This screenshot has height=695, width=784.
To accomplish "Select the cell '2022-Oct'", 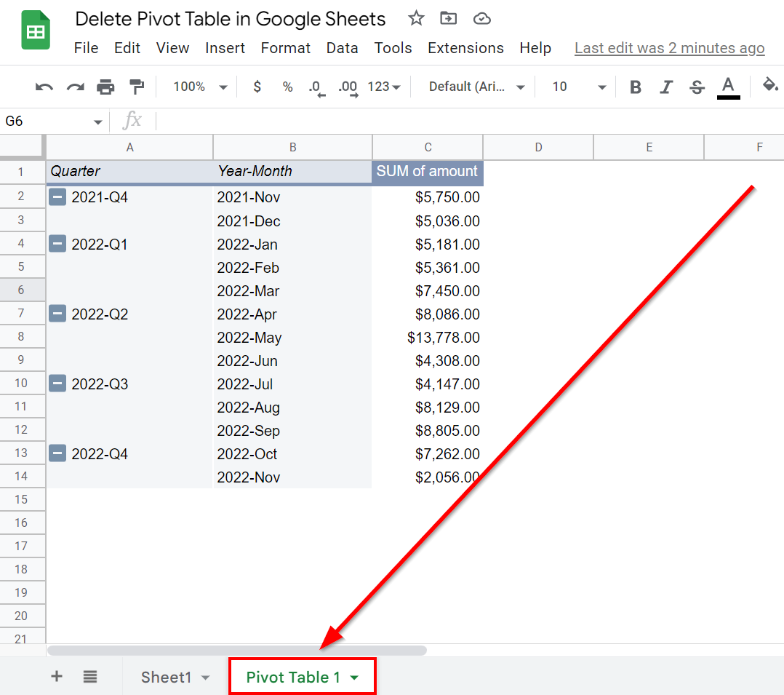I will pos(292,454).
